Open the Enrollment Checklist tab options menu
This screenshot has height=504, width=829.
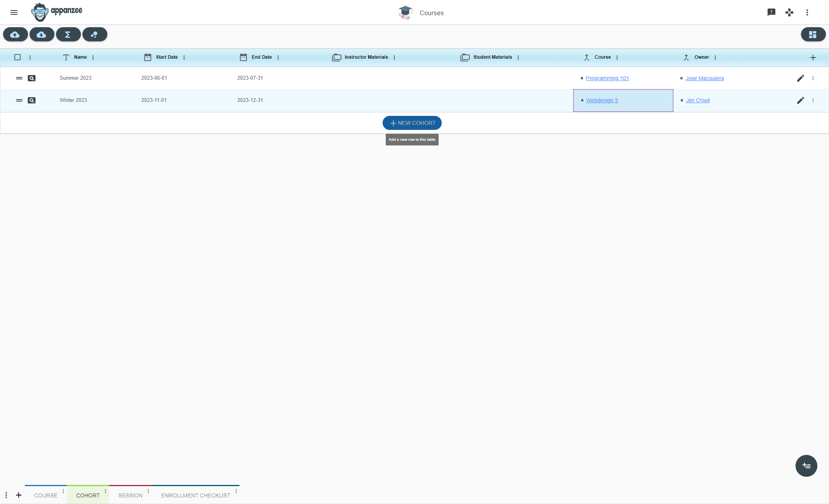pos(236,492)
